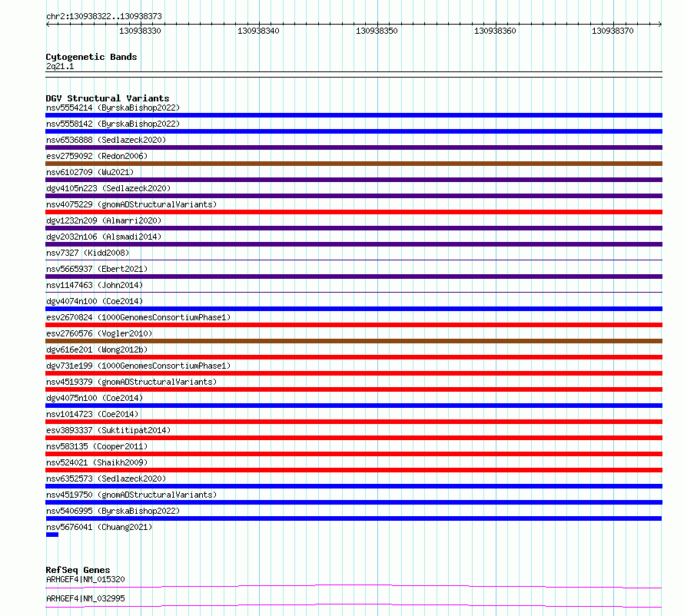This screenshot has width=684, height=616.
Task: Click the RefSeq Genes track title
Action: [x=78, y=570]
